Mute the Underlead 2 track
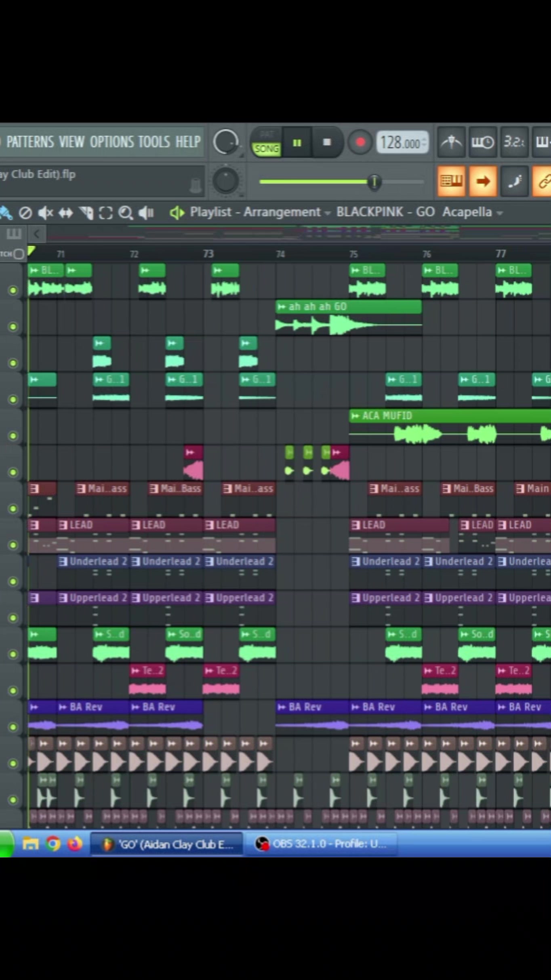Viewport: 551px width, 980px height. pyautogui.click(x=13, y=581)
